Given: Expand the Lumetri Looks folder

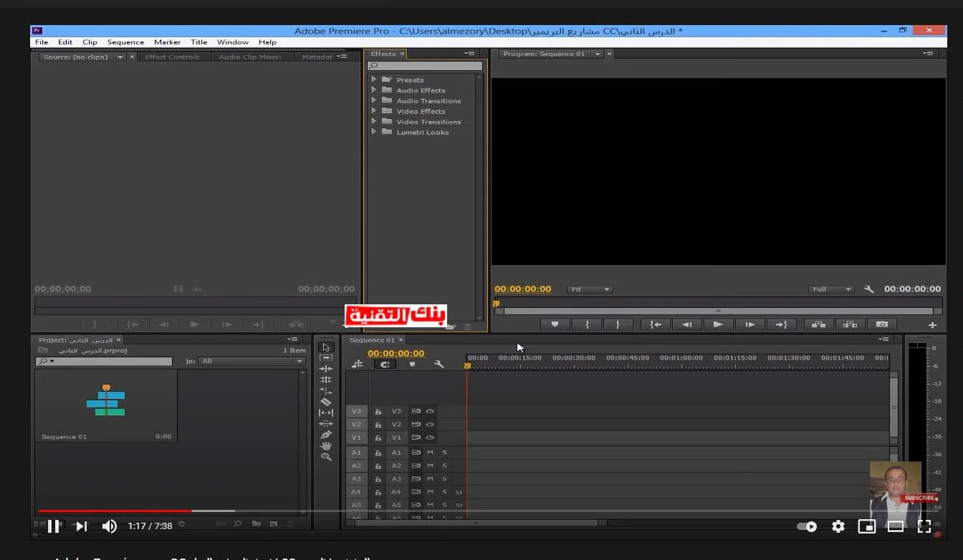Looking at the screenshot, I should pyautogui.click(x=373, y=132).
